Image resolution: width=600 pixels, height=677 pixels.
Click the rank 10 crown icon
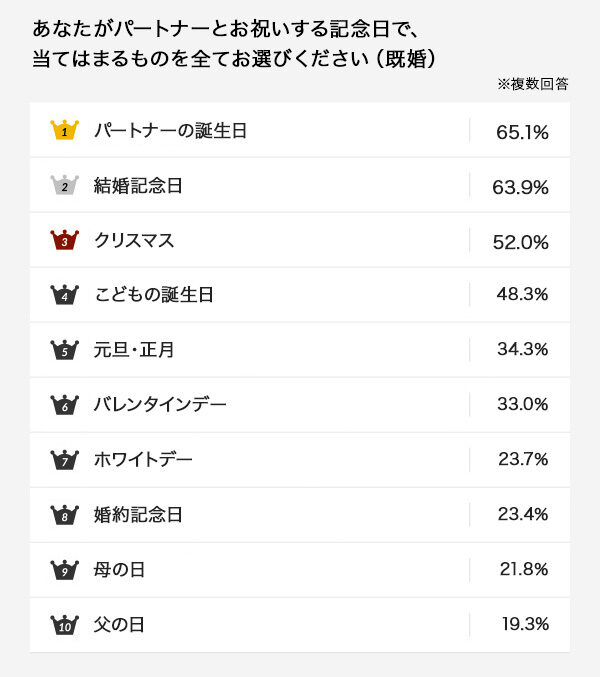coord(64,625)
